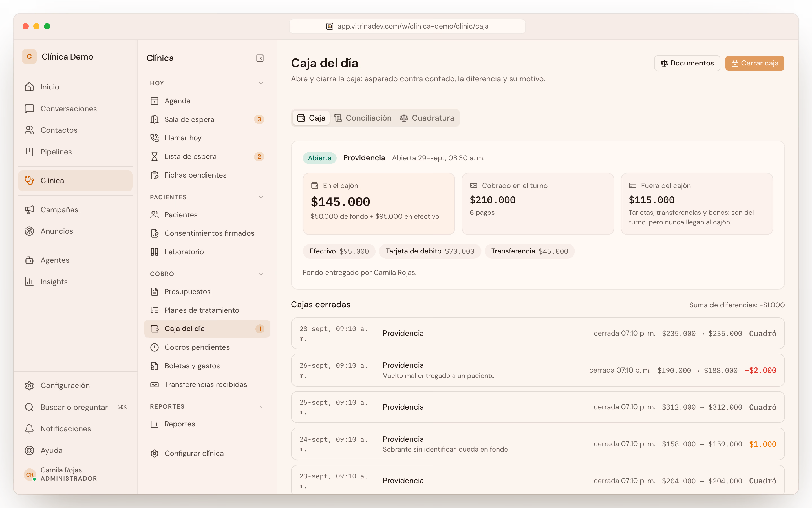Image resolution: width=812 pixels, height=508 pixels.
Task: Open Ayuda lifebuoy icon
Action: [x=29, y=450]
